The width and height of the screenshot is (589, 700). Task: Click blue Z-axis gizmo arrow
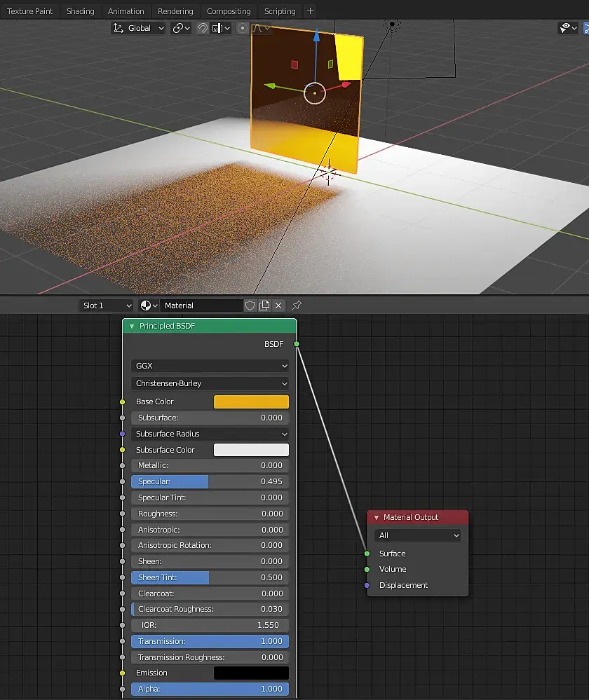tap(316, 35)
